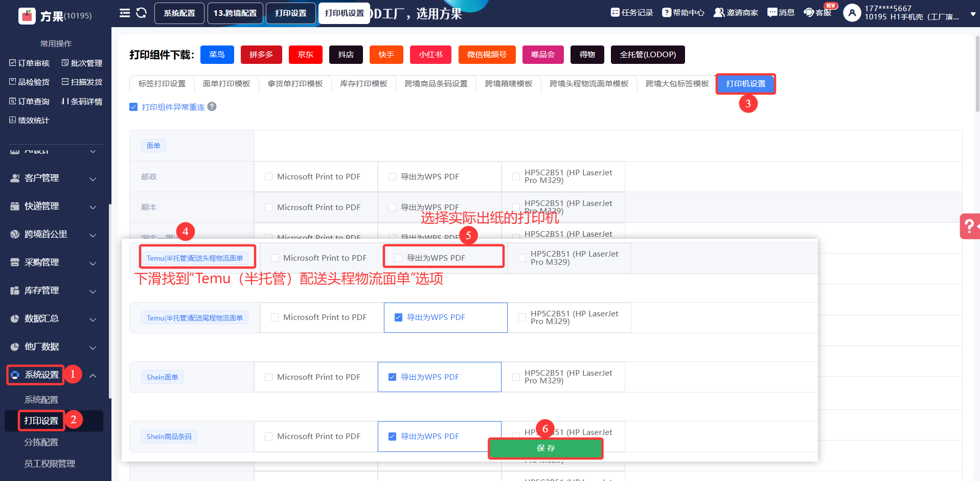980x481 pixels.
Task: Click the refresh icon in top bar
Action: (x=142, y=13)
